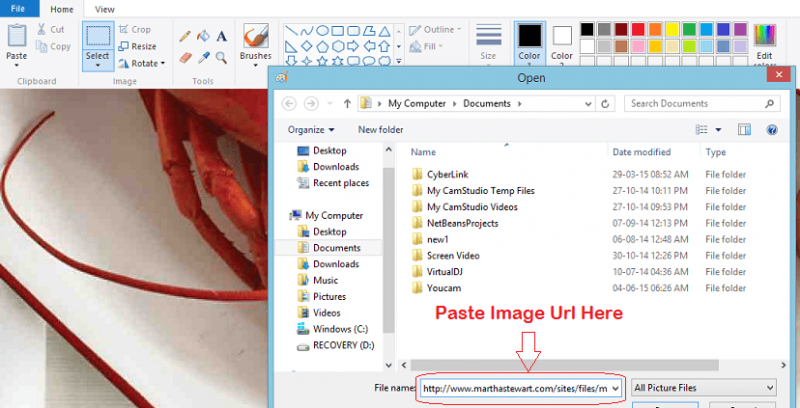Click the Crop image button
800x408 pixels.
(x=135, y=30)
